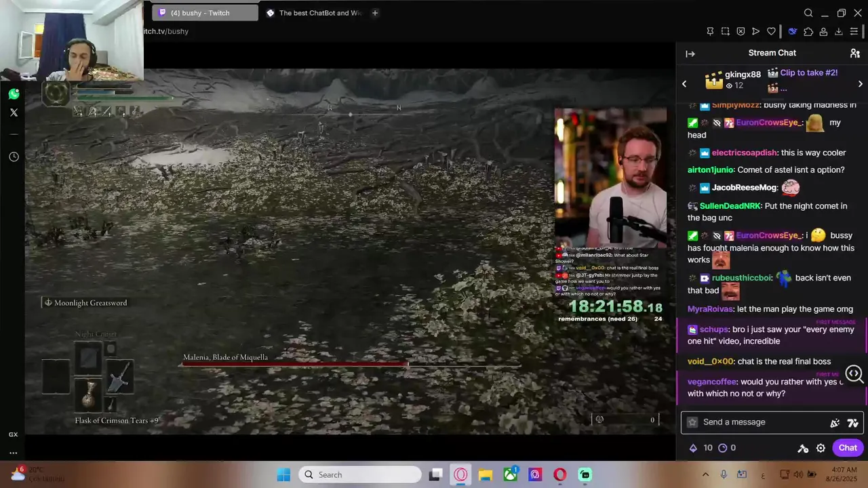Click Malenia boss health bar
Viewport: 868px width, 488px height.
click(351, 365)
